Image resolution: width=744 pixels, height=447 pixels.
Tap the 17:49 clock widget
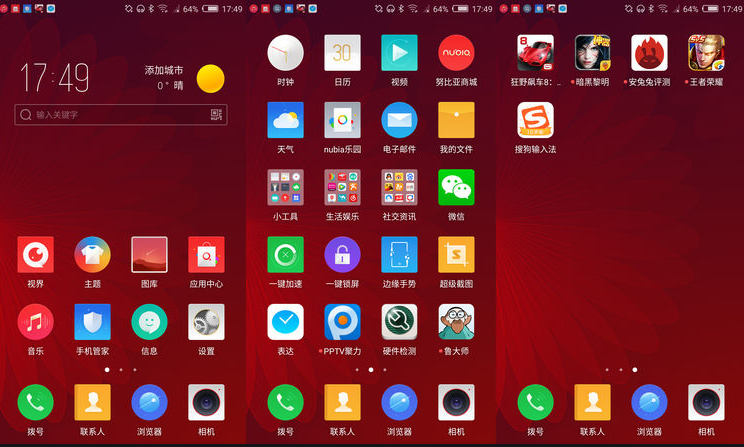(x=55, y=77)
